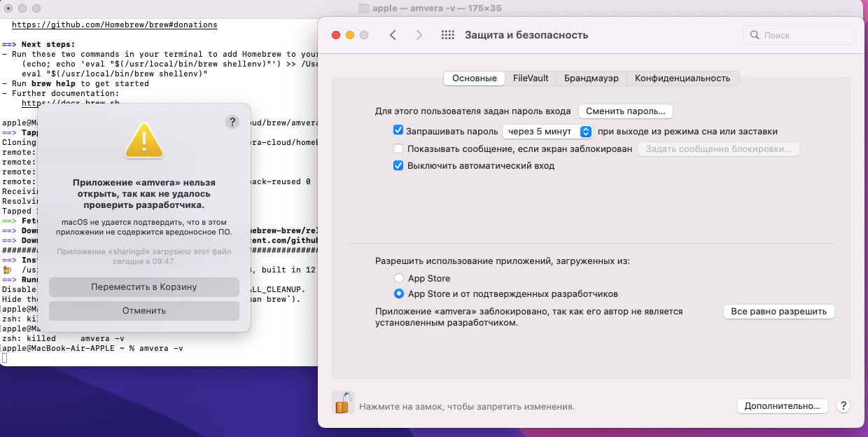Go forward with the right chevron arrow
This screenshot has width=868, height=437.
(419, 35)
